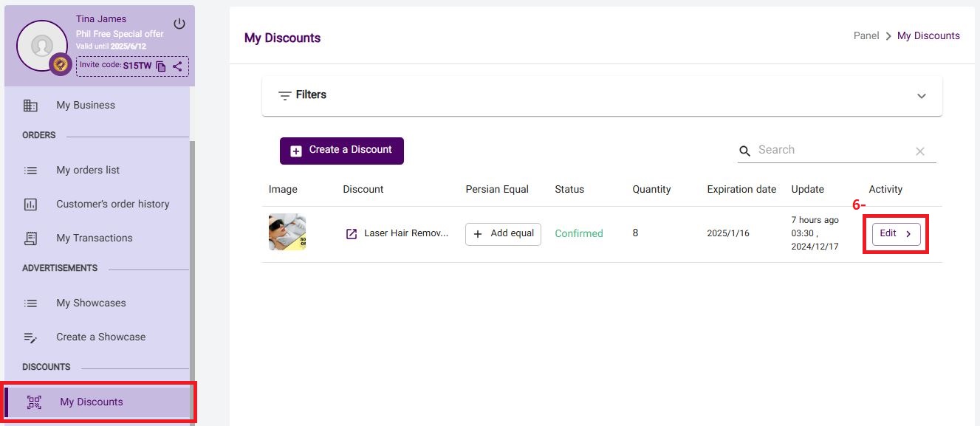The width and height of the screenshot is (980, 426).
Task: Open My Transactions page
Action: pos(95,238)
